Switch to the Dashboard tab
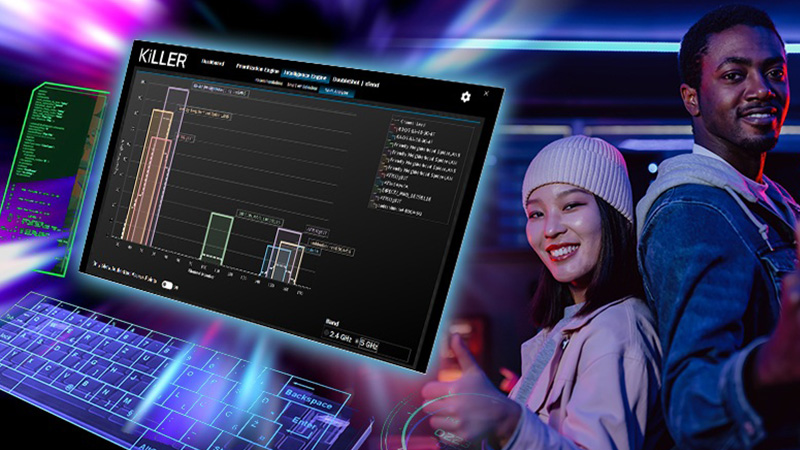Viewport: 800px width, 450px height. pyautogui.click(x=213, y=64)
